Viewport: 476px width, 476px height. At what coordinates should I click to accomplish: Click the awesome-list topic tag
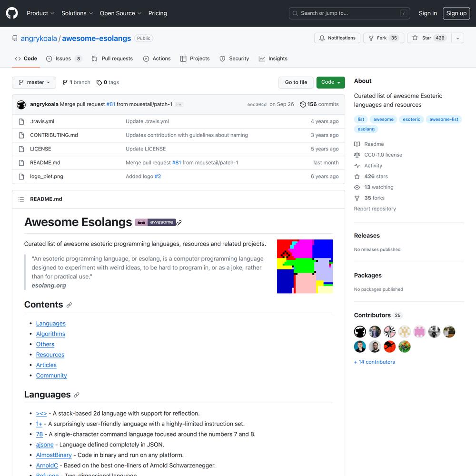coord(444,119)
